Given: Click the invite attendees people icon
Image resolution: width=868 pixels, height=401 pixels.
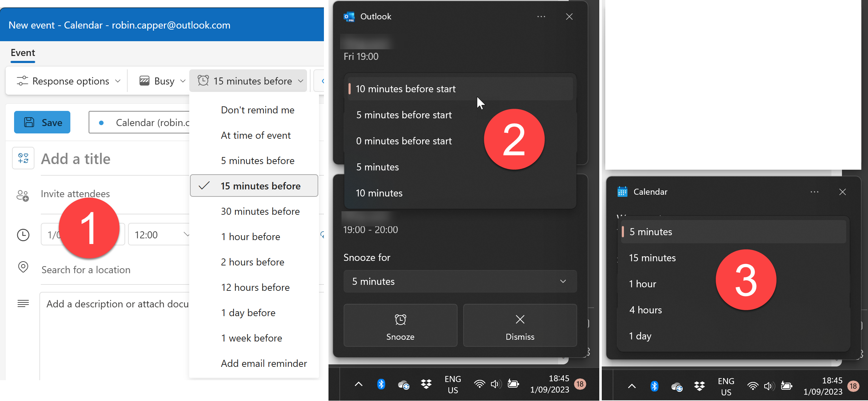Looking at the screenshot, I should (x=23, y=195).
